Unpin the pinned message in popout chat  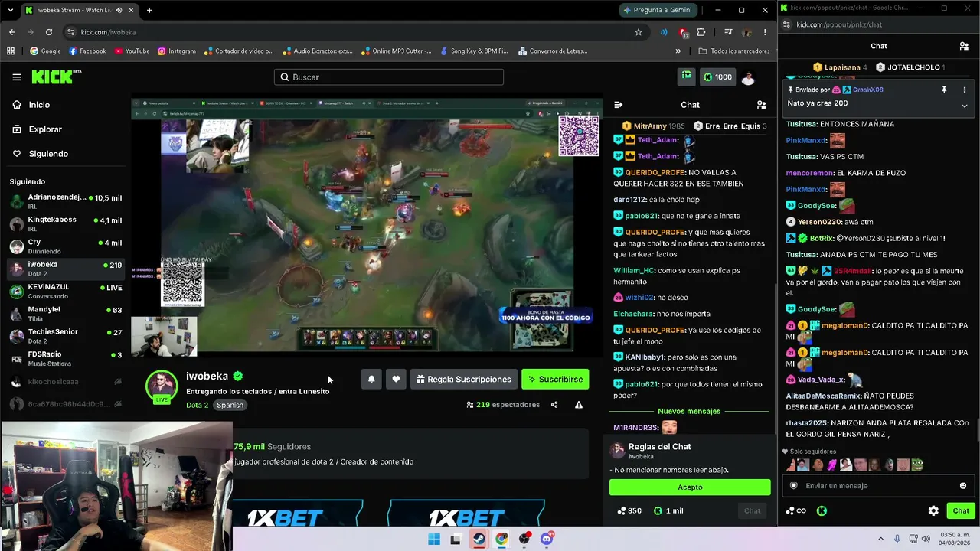[x=944, y=90]
